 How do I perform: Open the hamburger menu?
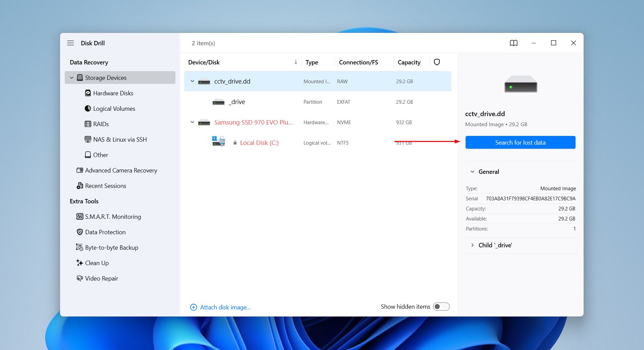(x=70, y=43)
